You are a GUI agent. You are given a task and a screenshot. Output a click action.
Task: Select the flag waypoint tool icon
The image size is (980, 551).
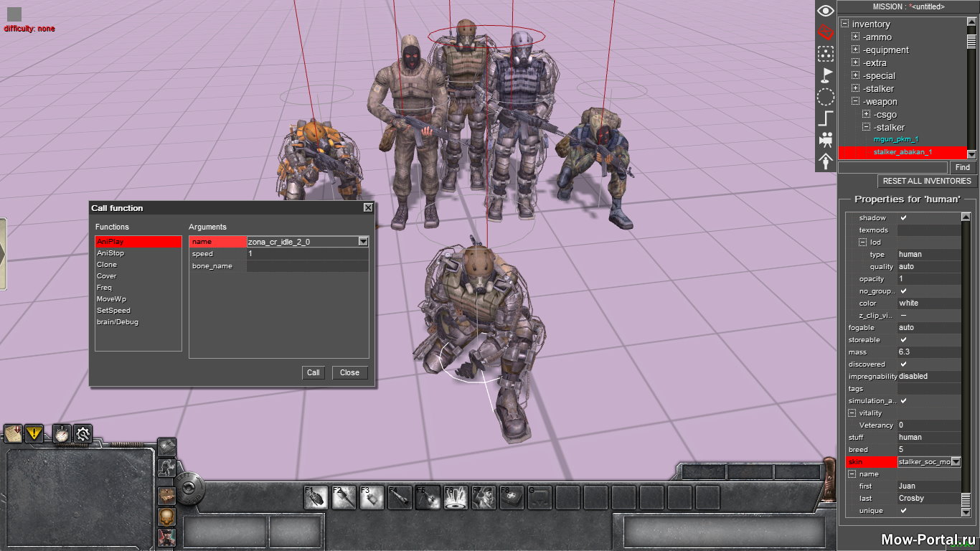pos(826,75)
